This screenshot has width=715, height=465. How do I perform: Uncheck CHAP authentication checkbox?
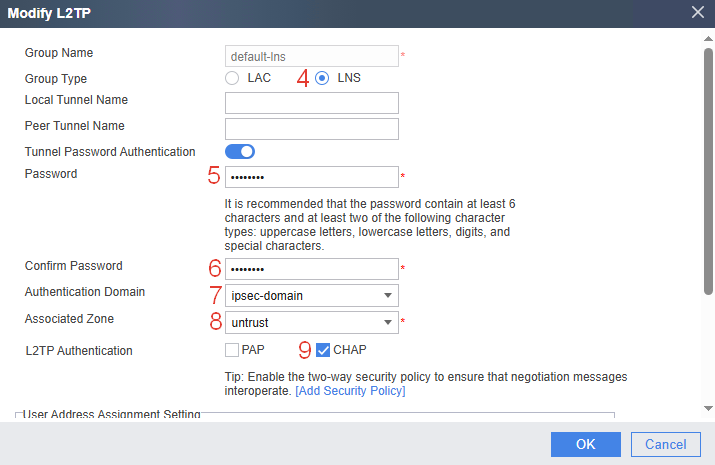pyautogui.click(x=322, y=350)
